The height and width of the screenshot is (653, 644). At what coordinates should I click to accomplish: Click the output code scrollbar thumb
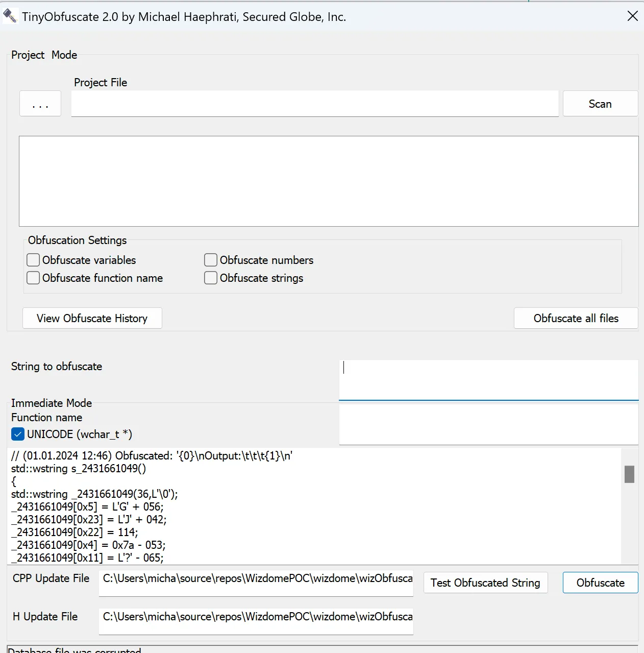(x=630, y=474)
